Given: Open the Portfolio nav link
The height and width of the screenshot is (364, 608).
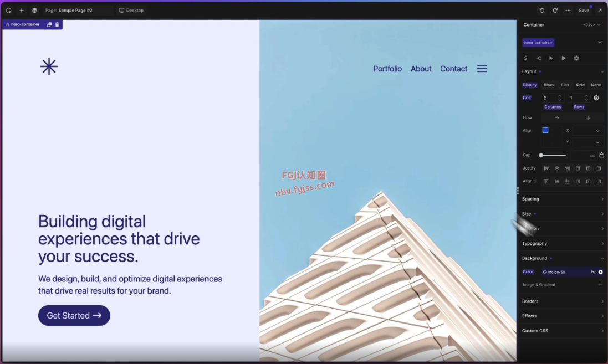Looking at the screenshot, I should pyautogui.click(x=387, y=69).
